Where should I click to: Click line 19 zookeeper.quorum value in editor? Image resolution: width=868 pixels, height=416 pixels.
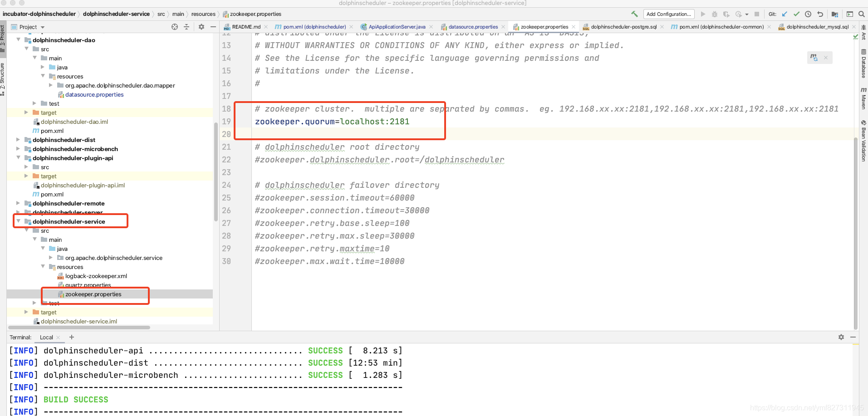(x=374, y=122)
